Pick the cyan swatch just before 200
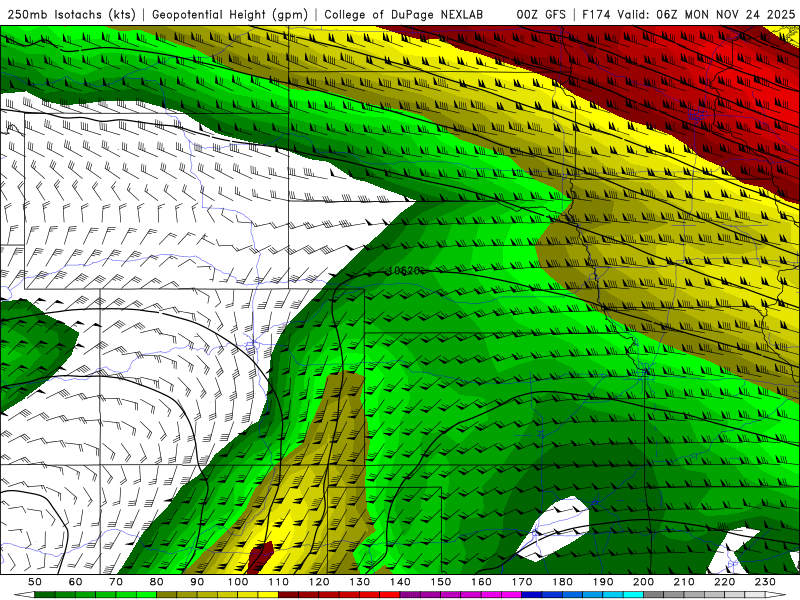 [633, 595]
